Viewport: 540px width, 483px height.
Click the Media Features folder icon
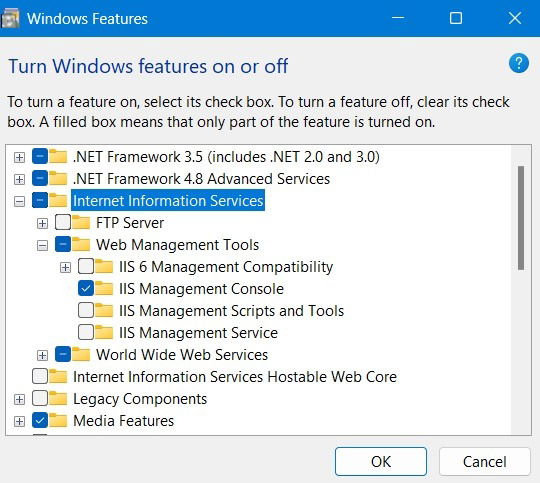pyautogui.click(x=58, y=421)
